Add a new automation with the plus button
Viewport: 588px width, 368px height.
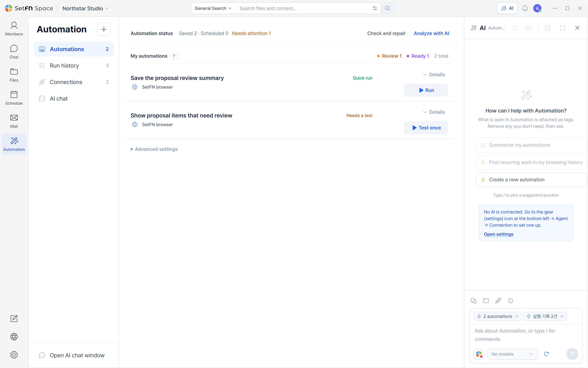(x=104, y=29)
